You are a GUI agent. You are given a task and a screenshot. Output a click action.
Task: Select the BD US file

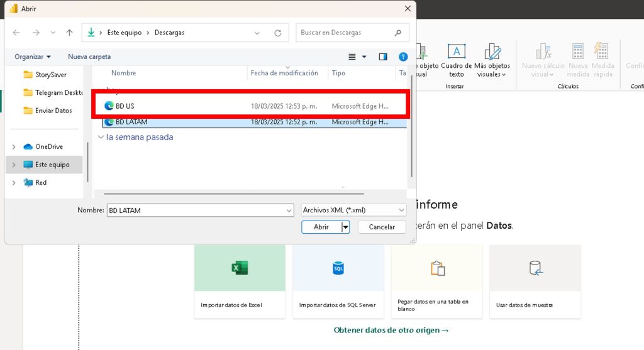pyautogui.click(x=125, y=106)
